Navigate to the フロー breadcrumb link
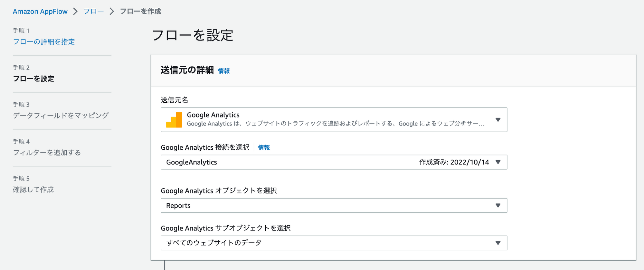The image size is (644, 270). [x=93, y=12]
